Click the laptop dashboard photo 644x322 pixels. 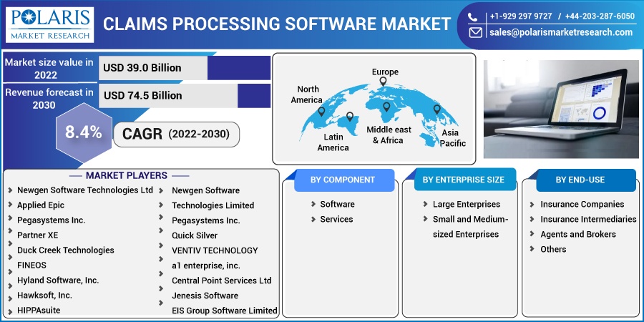coord(561,109)
